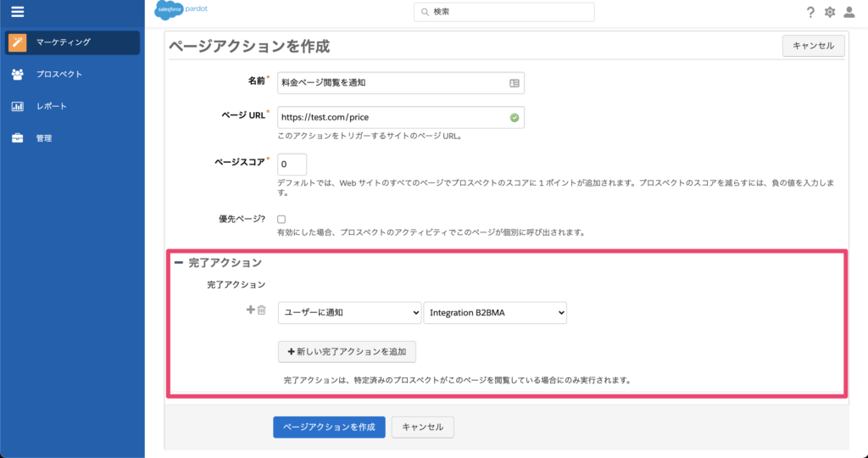Click 新しい完了アクションを追加 button
The width and height of the screenshot is (868, 458).
(347, 352)
